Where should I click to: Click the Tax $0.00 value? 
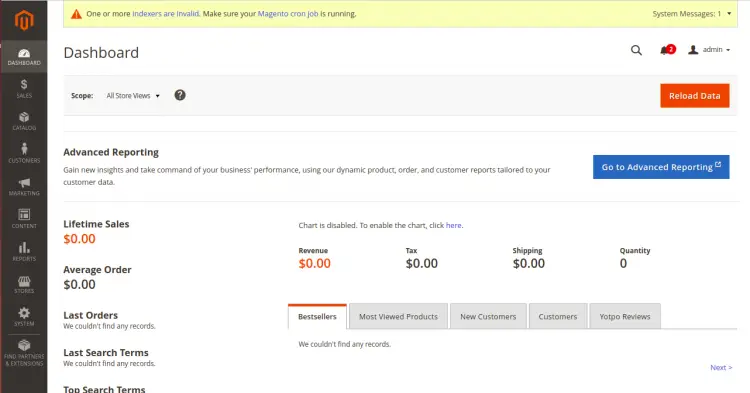(x=421, y=263)
